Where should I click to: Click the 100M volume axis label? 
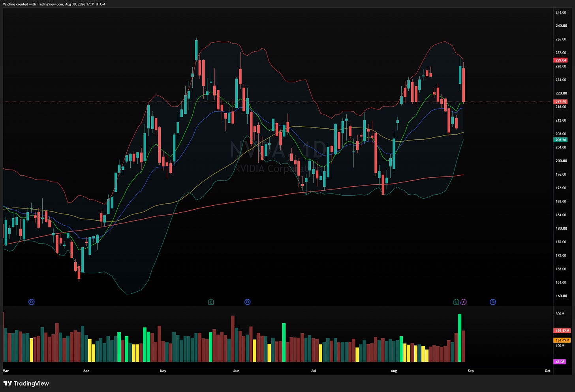[x=560, y=346]
